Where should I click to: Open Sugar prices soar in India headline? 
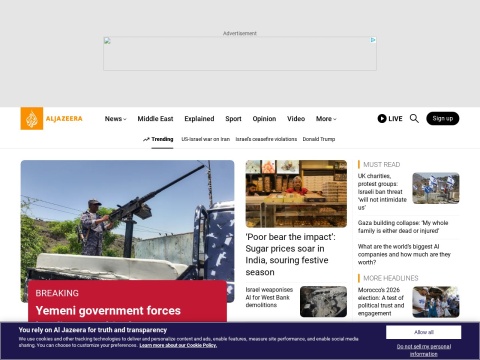290,255
